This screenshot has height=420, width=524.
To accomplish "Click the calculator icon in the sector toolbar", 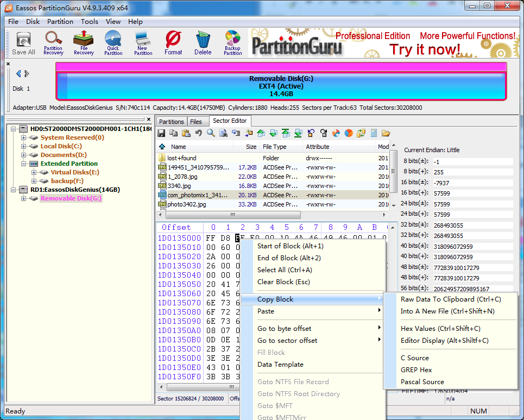I will 374,133.
